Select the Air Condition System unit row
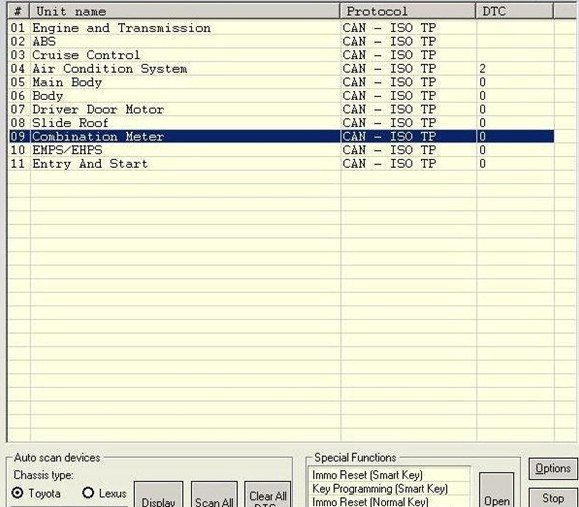The image size is (579, 507). click(281, 69)
